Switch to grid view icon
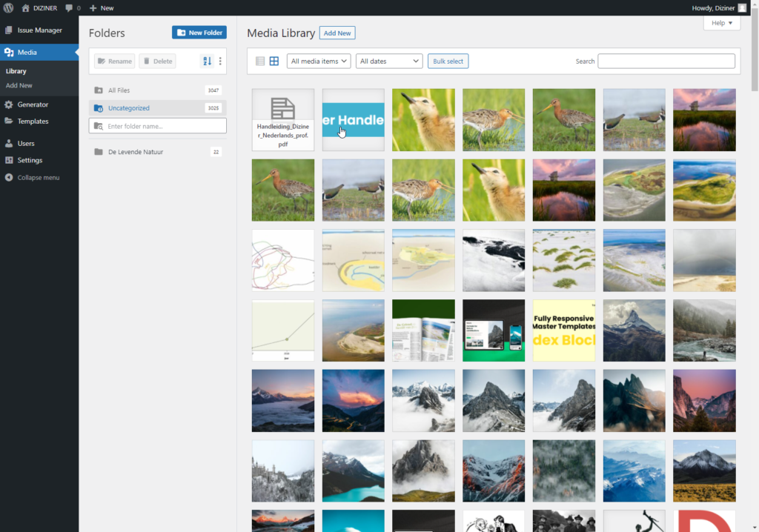The height and width of the screenshot is (532, 759). click(x=274, y=61)
